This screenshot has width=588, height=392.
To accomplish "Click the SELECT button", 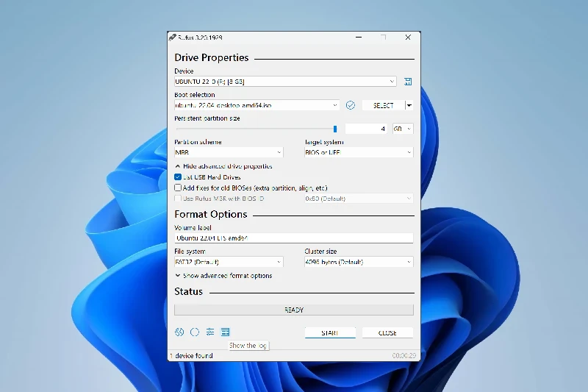I will 384,105.
